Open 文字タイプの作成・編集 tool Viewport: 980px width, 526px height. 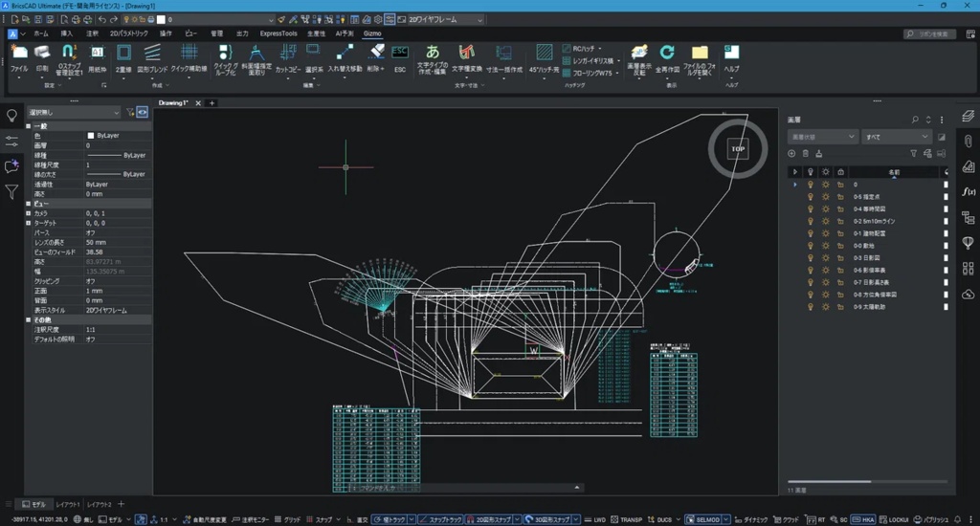[x=433, y=58]
